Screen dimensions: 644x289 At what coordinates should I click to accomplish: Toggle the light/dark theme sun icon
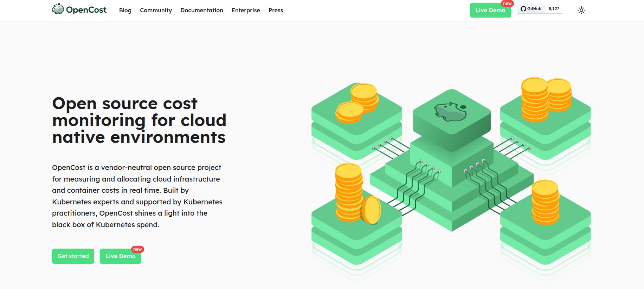(581, 10)
